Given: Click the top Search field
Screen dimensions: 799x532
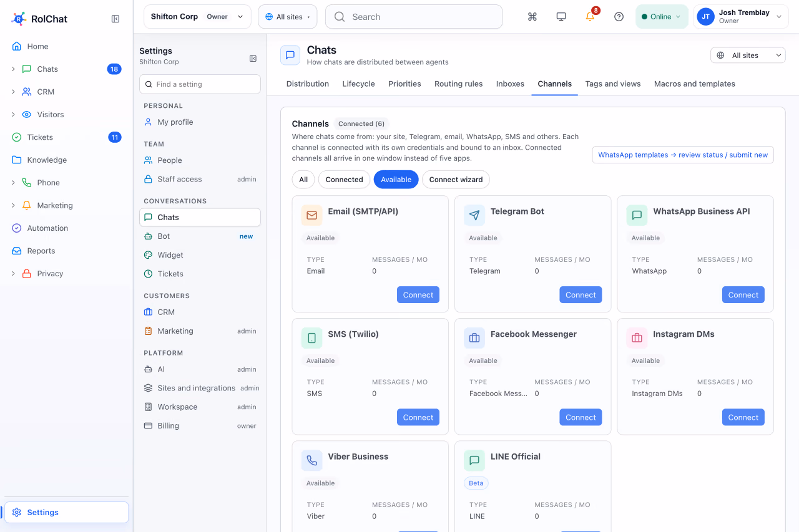Looking at the screenshot, I should [414, 17].
